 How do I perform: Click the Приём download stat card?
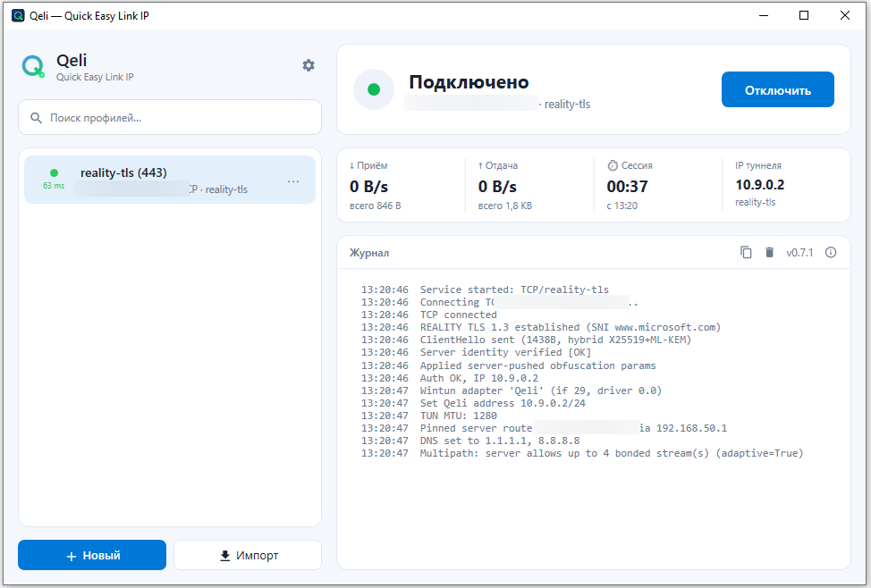tap(402, 185)
